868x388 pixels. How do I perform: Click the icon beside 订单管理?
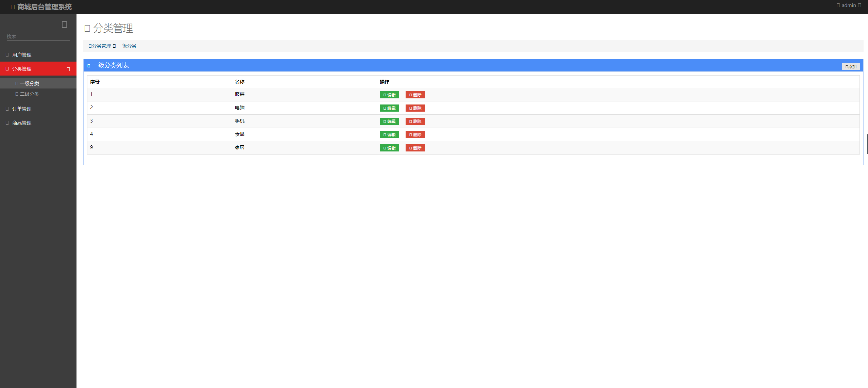click(x=7, y=109)
